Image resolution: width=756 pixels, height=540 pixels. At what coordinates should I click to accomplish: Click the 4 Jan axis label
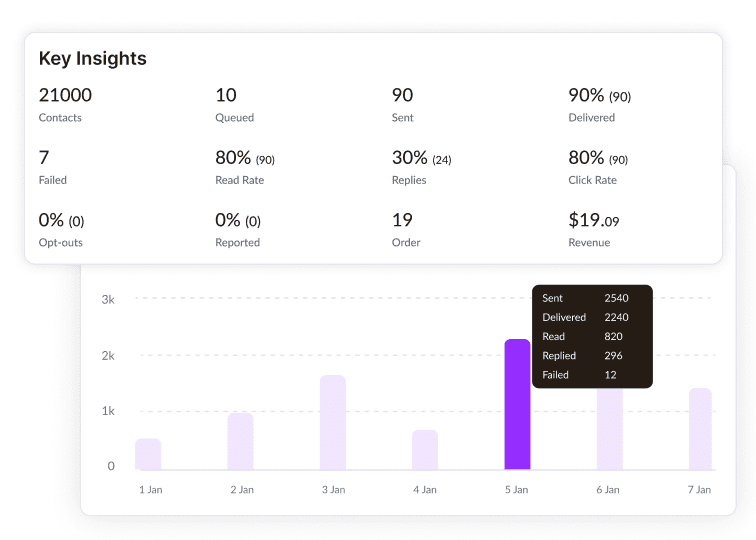pos(425,490)
